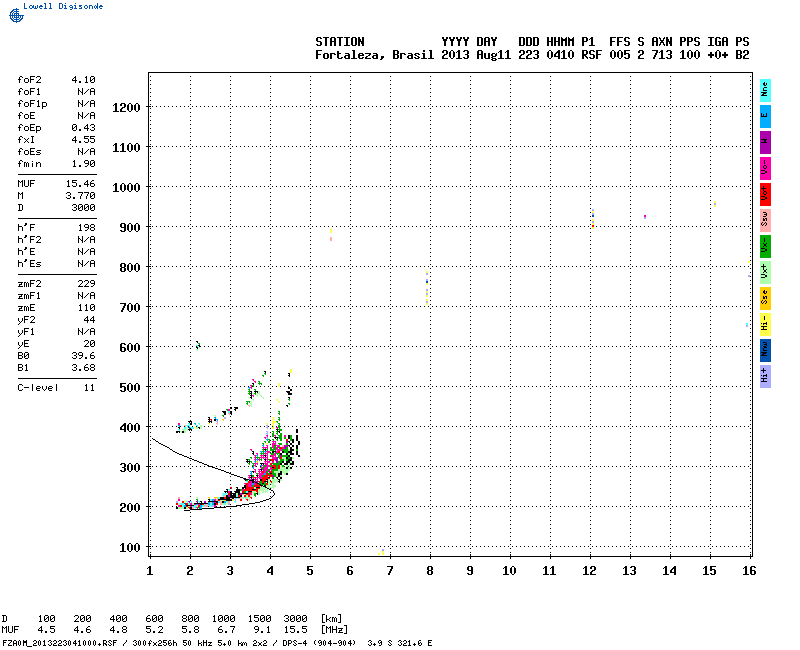Click the foF2 value 4.10
The image size is (800, 650).
[x=83, y=80]
